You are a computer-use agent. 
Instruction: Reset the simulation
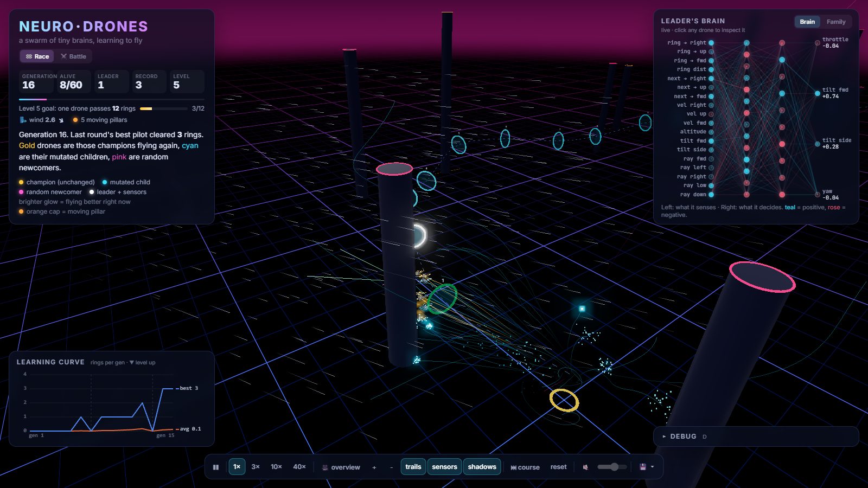[x=558, y=467]
